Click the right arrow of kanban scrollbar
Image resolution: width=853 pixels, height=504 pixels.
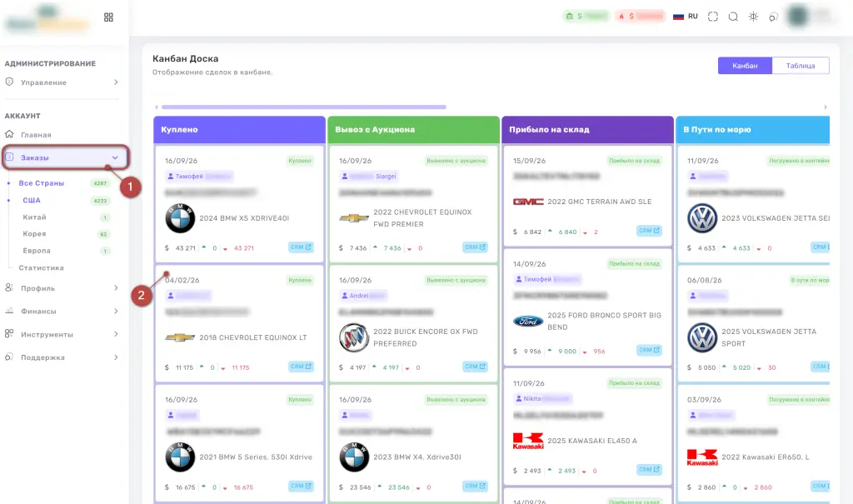pyautogui.click(x=826, y=107)
